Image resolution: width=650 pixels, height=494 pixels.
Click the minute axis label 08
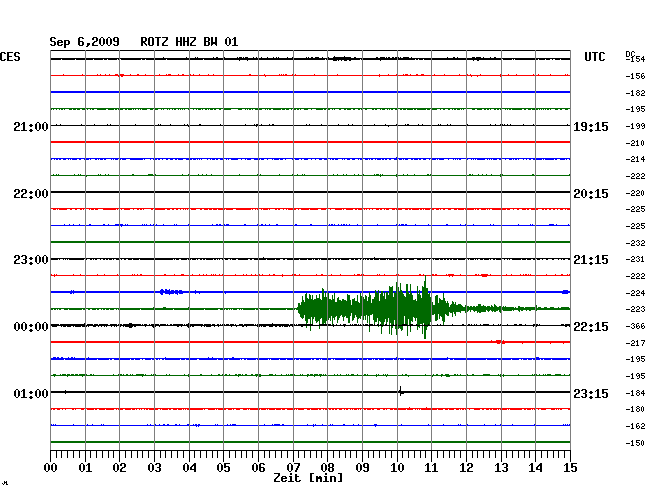(x=327, y=467)
